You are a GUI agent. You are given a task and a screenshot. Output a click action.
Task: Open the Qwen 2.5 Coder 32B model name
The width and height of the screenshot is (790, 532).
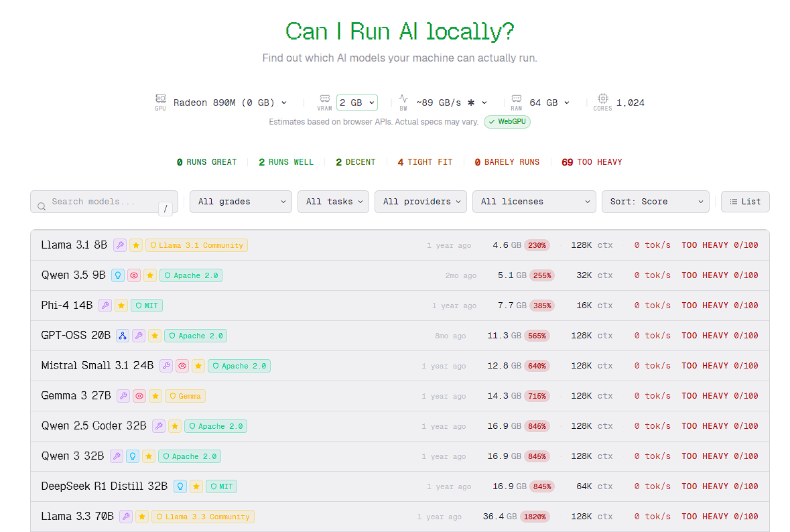[94, 426]
